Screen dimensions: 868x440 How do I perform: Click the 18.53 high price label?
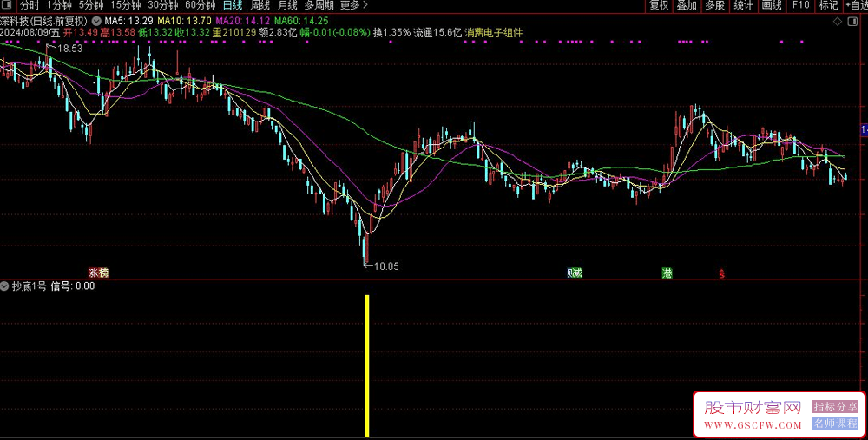click(69, 49)
